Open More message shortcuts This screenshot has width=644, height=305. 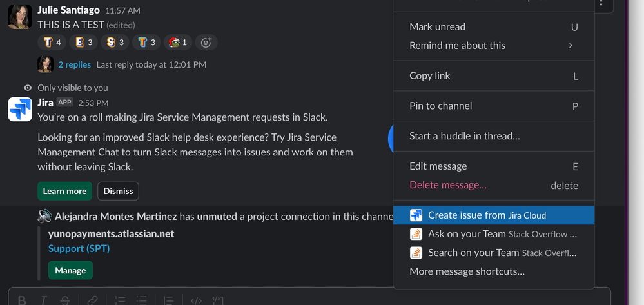[x=494, y=271]
